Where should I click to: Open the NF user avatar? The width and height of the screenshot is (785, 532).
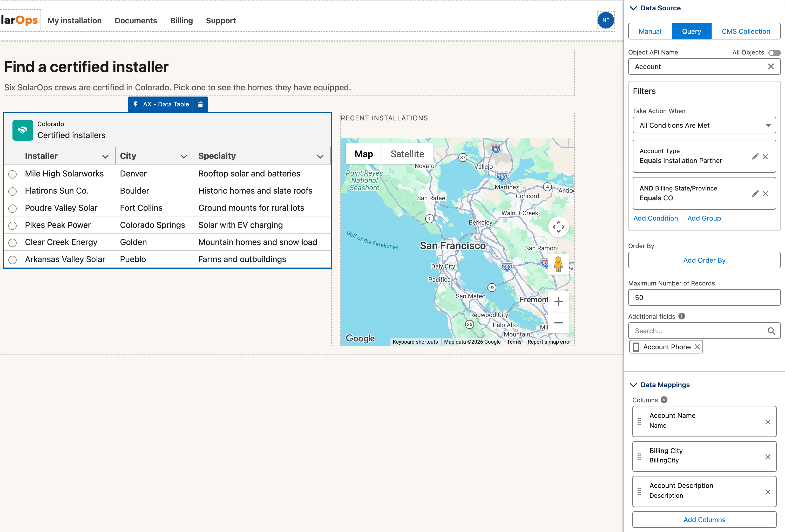tap(605, 20)
